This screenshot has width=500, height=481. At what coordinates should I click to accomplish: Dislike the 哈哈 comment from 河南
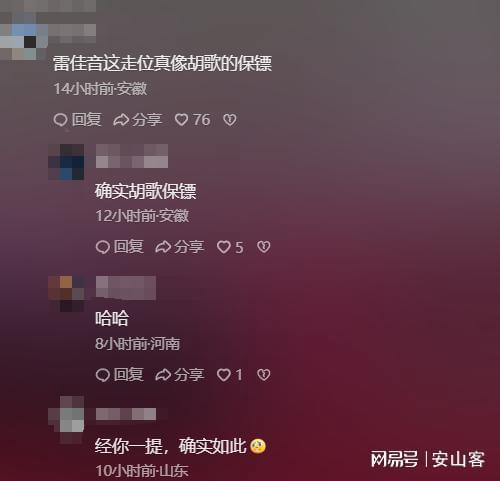[264, 375]
